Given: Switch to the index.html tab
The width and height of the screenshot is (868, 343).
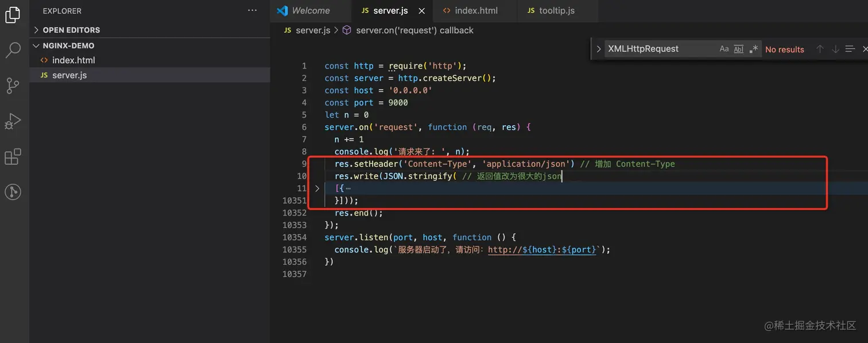Looking at the screenshot, I should (x=476, y=10).
